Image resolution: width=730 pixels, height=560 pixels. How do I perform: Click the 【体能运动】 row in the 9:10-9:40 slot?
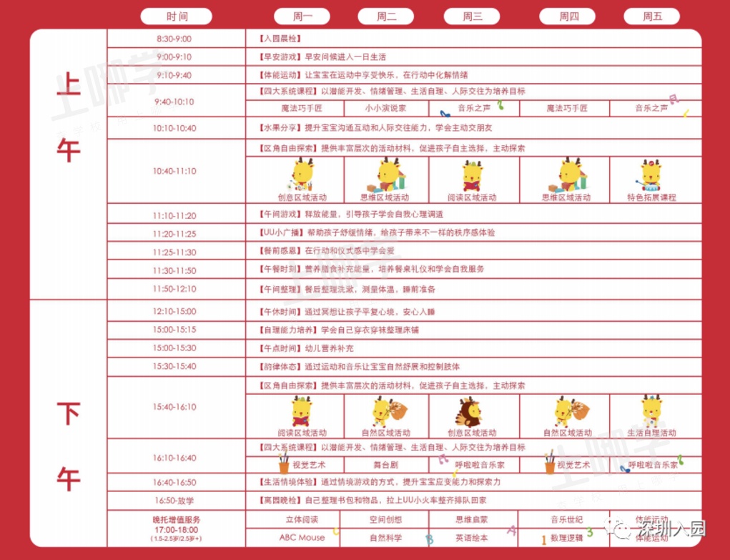[363, 75]
